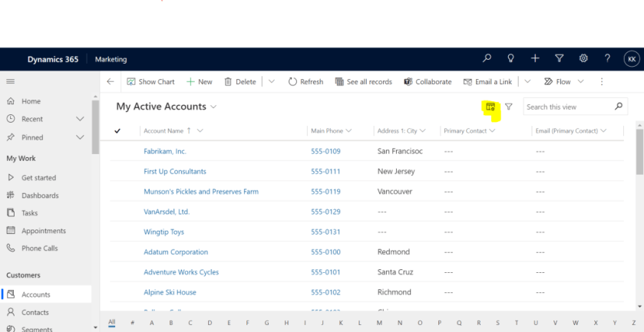Expand the Recent section chevron
The height and width of the screenshot is (332, 644).
coord(80,120)
